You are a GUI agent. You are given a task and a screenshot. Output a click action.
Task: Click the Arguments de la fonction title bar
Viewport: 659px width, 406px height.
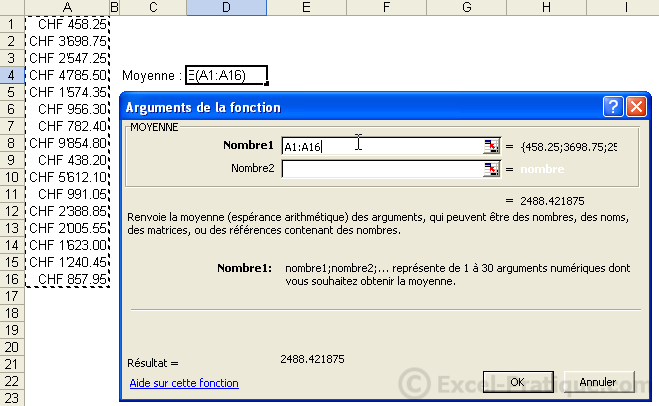pos(361,107)
